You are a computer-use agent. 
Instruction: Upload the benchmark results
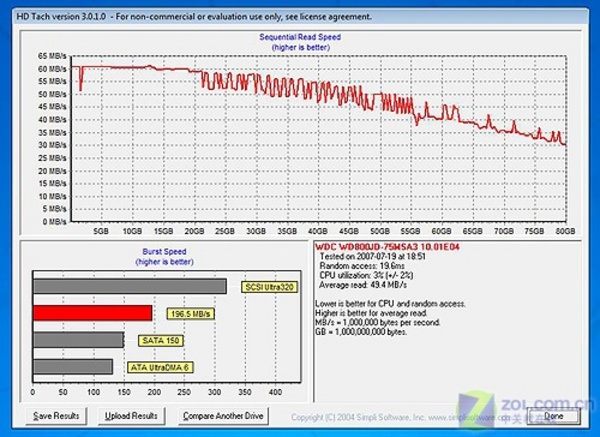(x=131, y=416)
